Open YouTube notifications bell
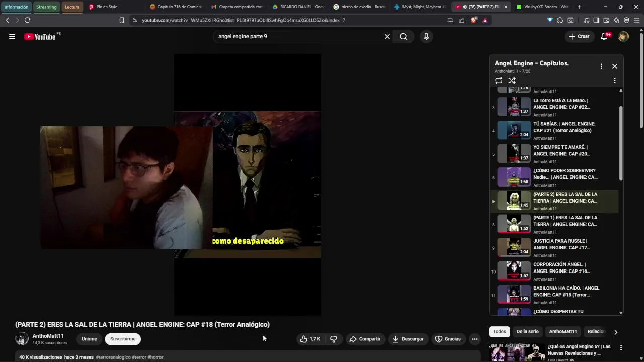 coord(605,36)
